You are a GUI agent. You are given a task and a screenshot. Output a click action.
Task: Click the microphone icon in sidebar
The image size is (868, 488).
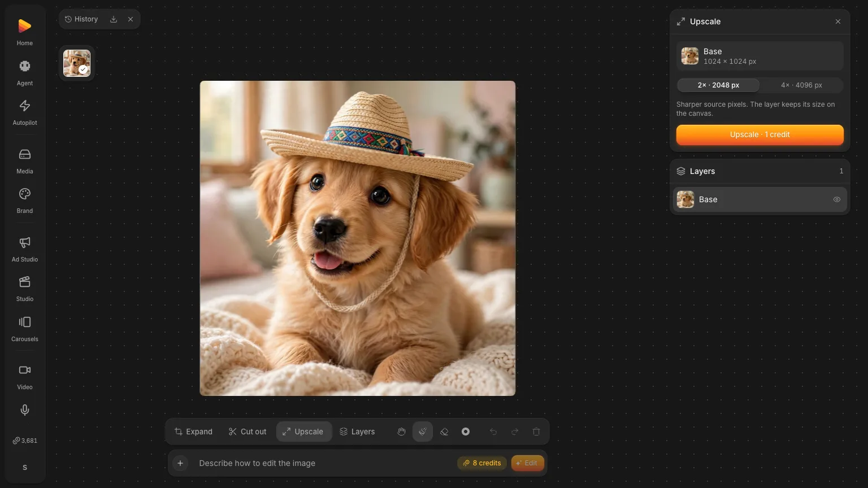coord(25,410)
